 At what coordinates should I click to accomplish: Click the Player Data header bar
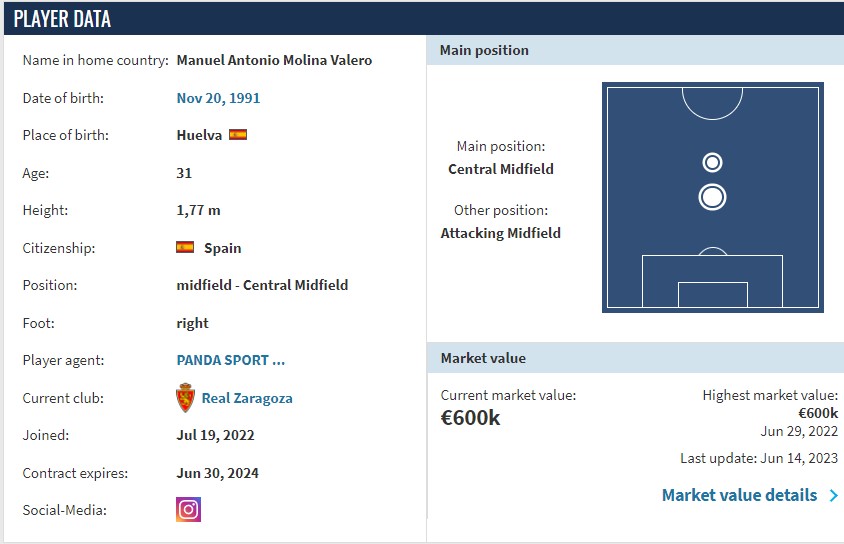424,18
